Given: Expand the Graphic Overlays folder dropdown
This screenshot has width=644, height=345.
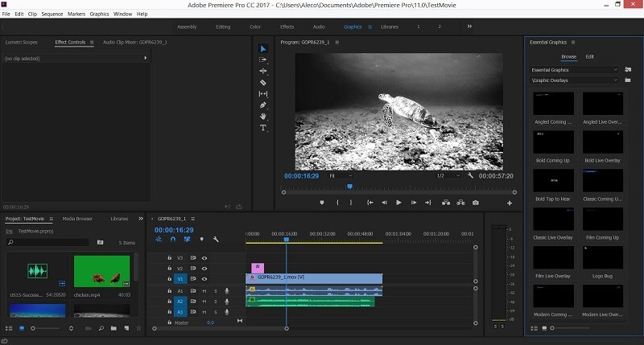Looking at the screenshot, I should point(576,80).
